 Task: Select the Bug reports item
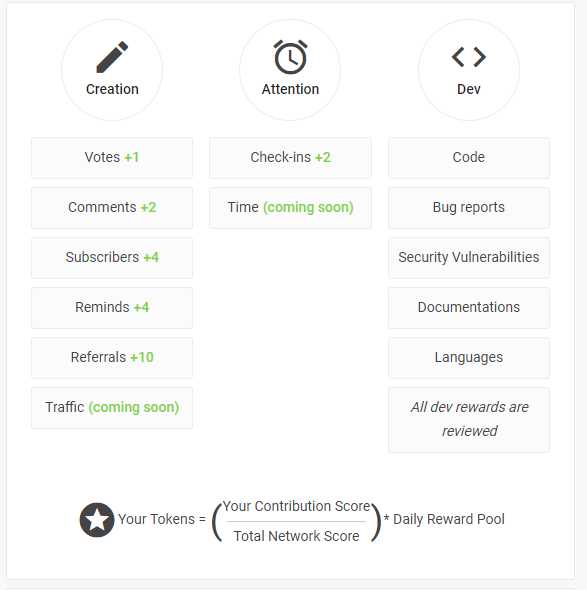(x=469, y=208)
